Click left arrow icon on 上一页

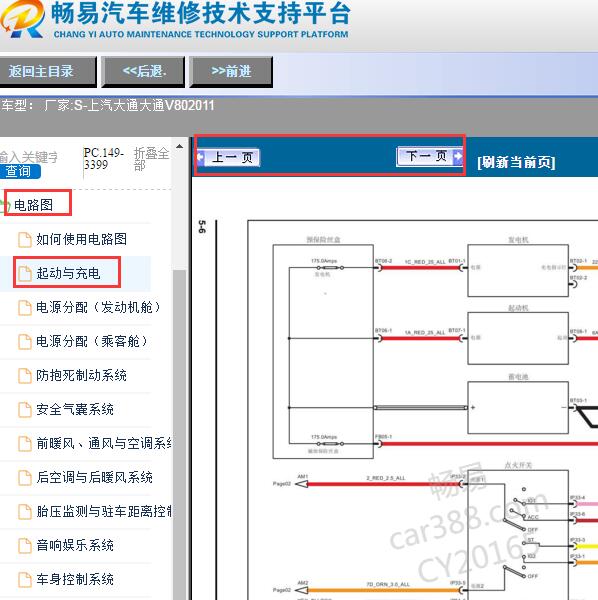coord(200,157)
